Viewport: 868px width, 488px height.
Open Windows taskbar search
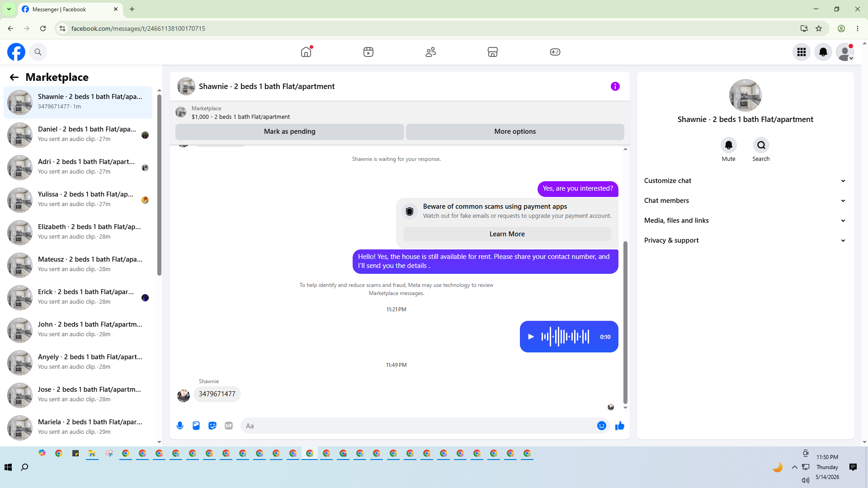point(25,467)
